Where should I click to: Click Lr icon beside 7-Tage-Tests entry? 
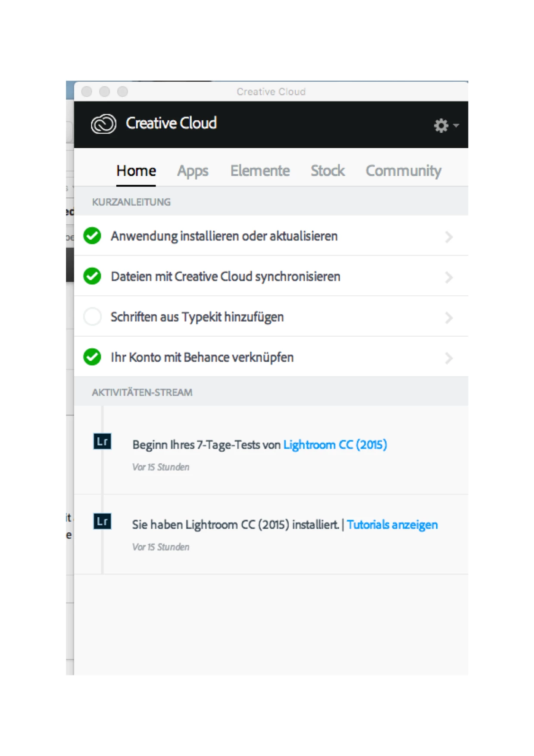(x=102, y=441)
